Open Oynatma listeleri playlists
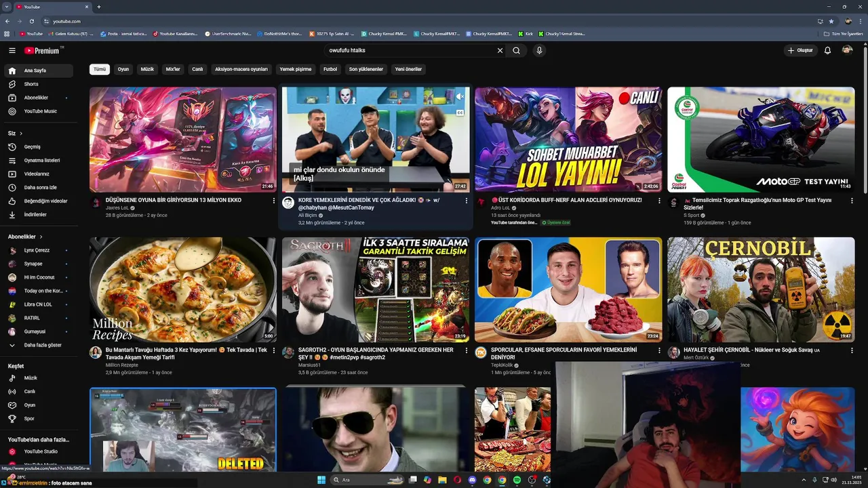This screenshot has height=488, width=868. (39, 161)
